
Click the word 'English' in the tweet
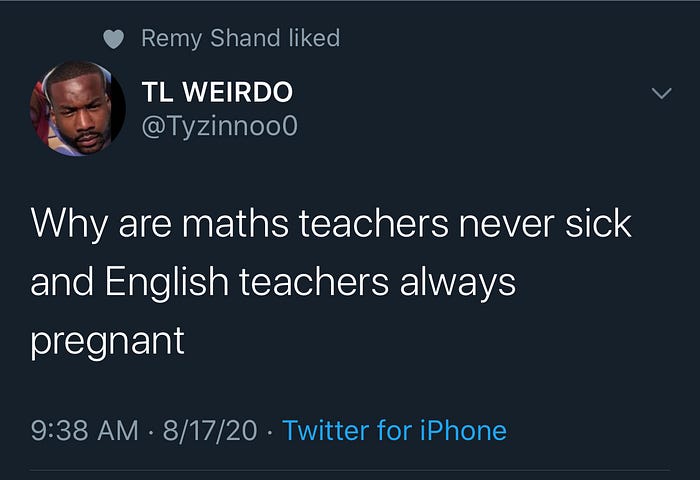(x=167, y=282)
